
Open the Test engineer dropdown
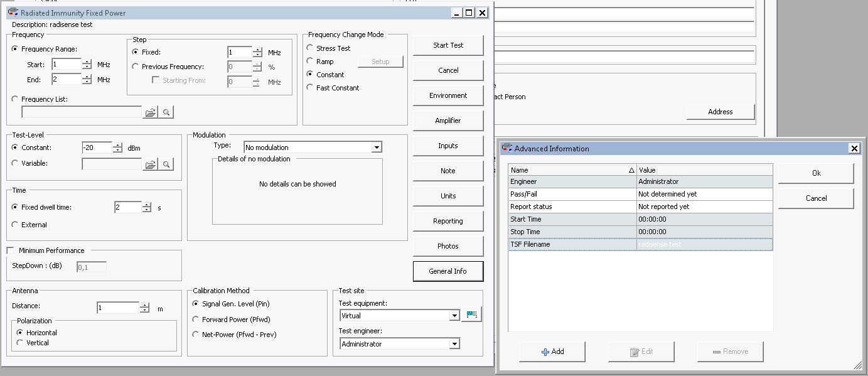click(454, 344)
